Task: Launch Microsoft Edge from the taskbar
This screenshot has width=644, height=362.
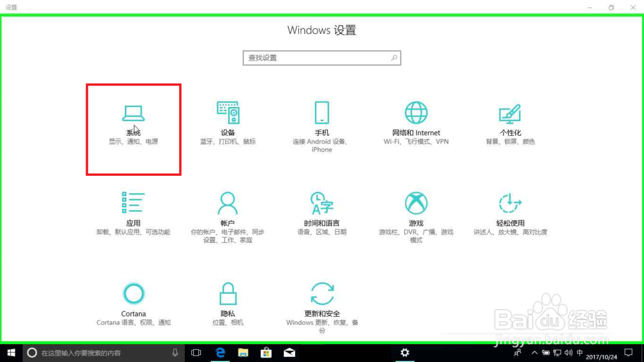Action: [x=220, y=352]
